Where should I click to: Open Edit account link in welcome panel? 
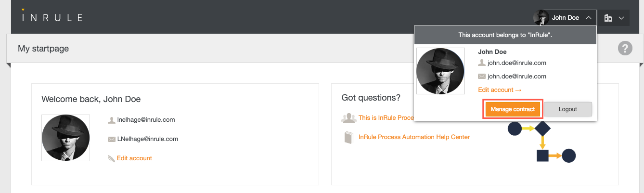click(x=134, y=158)
